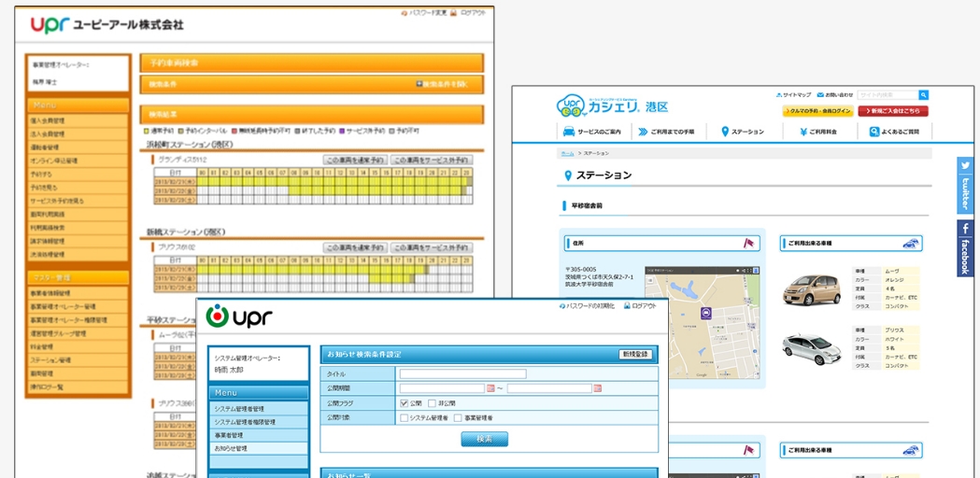
Task: Click the カシェリ 港区 logo
Action: coord(612,106)
